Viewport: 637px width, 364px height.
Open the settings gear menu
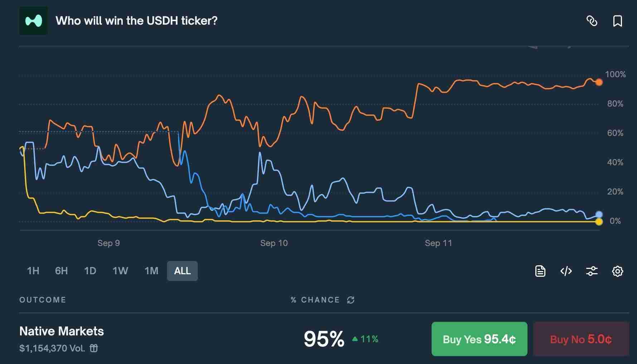(x=617, y=271)
